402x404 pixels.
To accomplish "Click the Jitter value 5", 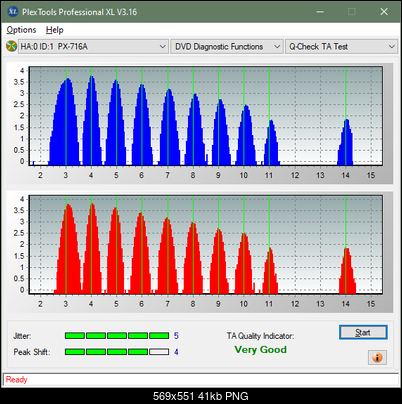I will coord(176,336).
